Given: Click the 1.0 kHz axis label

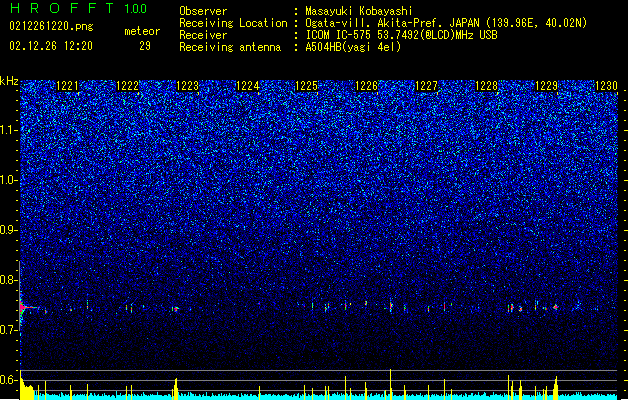Looking at the screenshot, I should click(9, 180).
